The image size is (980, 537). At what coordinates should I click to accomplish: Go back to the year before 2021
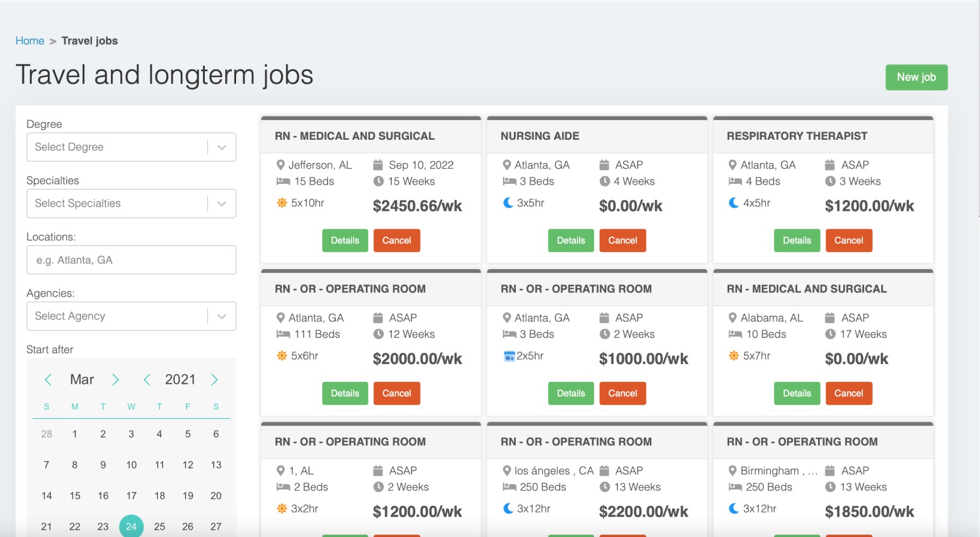coord(147,379)
